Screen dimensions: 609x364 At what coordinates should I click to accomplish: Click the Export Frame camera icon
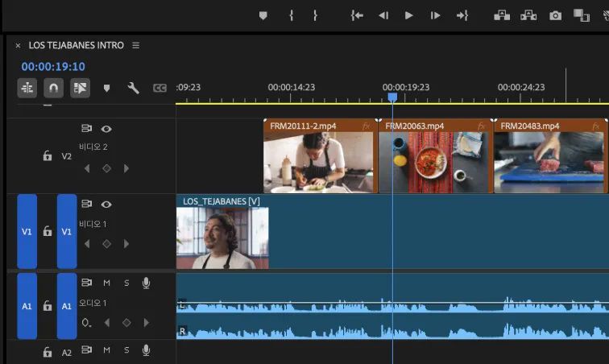click(555, 15)
